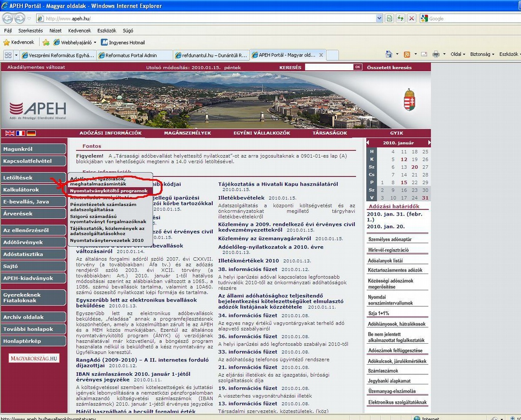This screenshot has width=521, height=420.
Task: Click the RSS feeds icon
Action: tap(407, 54)
